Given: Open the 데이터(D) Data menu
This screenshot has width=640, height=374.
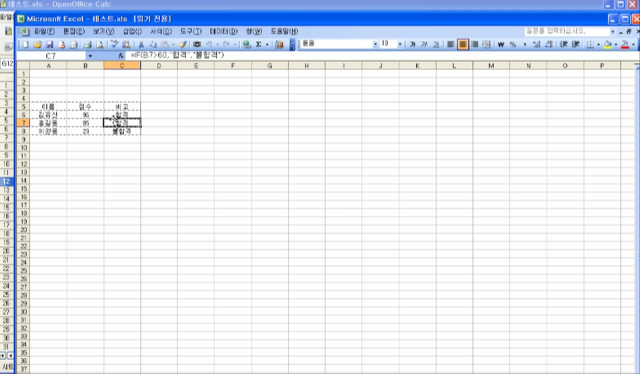Looking at the screenshot, I should coord(223,31).
